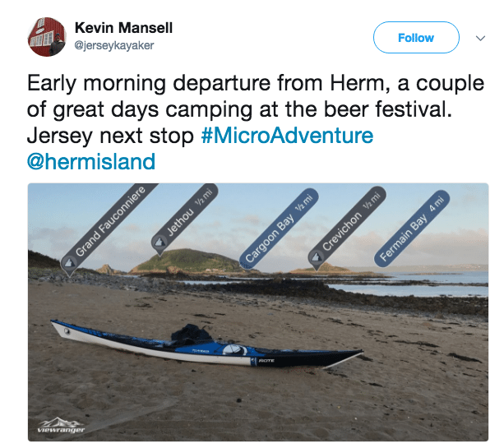Click the Follow button

[416, 38]
